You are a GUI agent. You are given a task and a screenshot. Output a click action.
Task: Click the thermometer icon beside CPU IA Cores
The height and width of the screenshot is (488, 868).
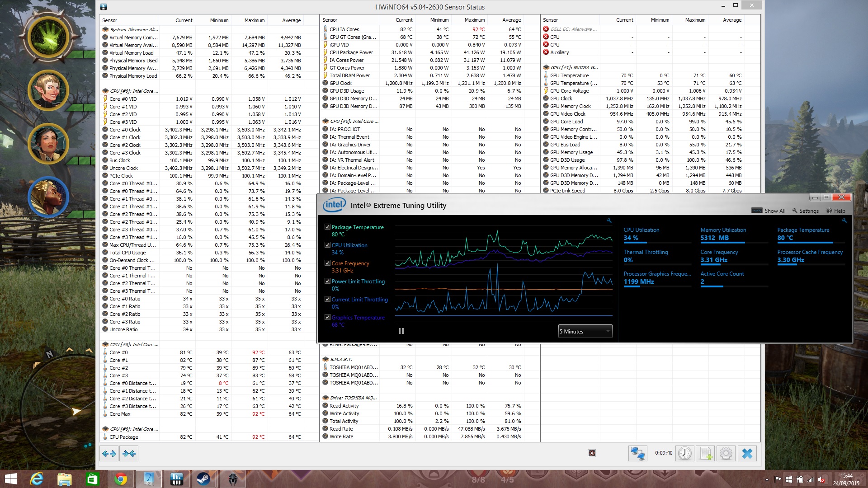(325, 29)
